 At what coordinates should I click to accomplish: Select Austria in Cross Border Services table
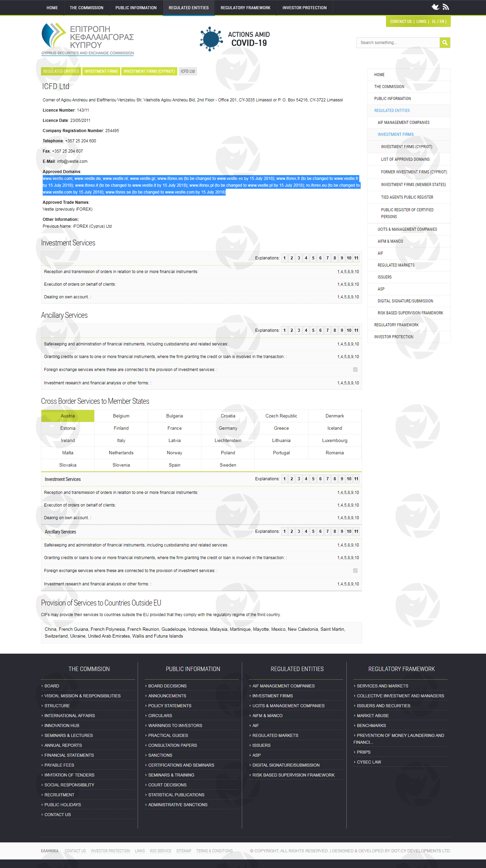click(68, 416)
